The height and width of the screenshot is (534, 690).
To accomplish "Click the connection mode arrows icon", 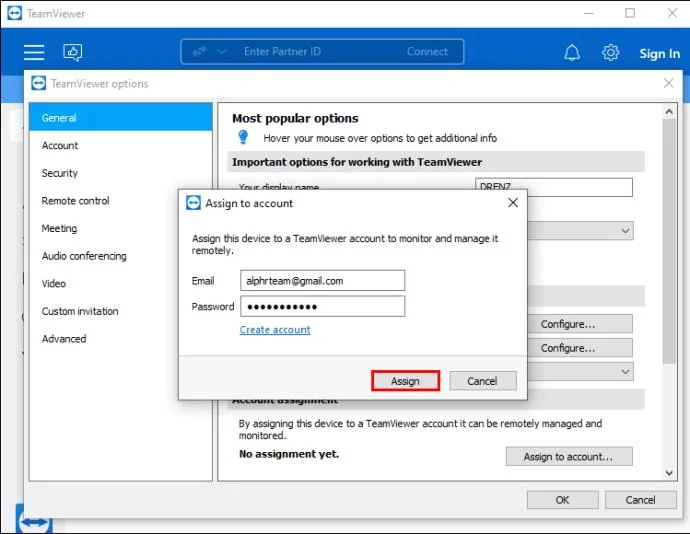I will 199,52.
